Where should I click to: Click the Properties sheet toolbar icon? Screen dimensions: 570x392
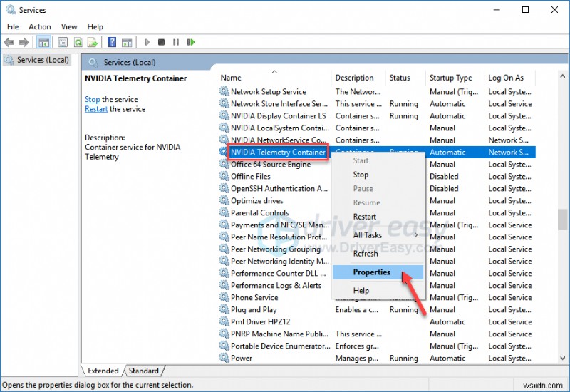click(63, 43)
